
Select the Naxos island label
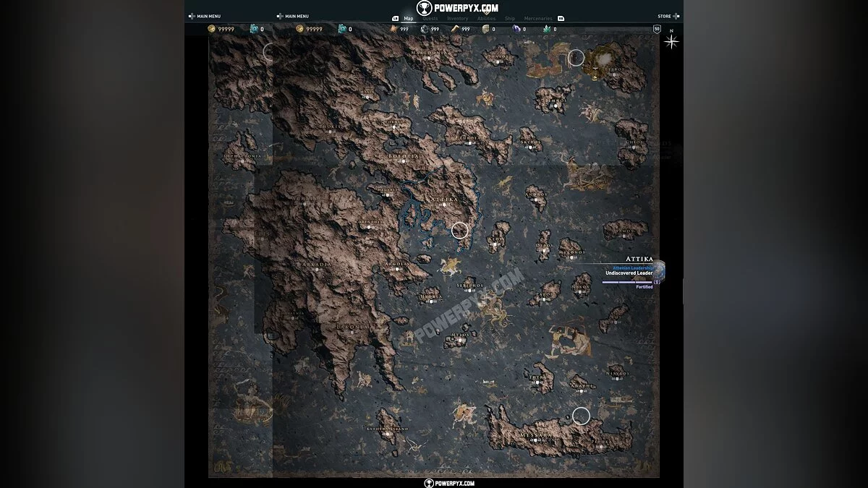point(582,286)
